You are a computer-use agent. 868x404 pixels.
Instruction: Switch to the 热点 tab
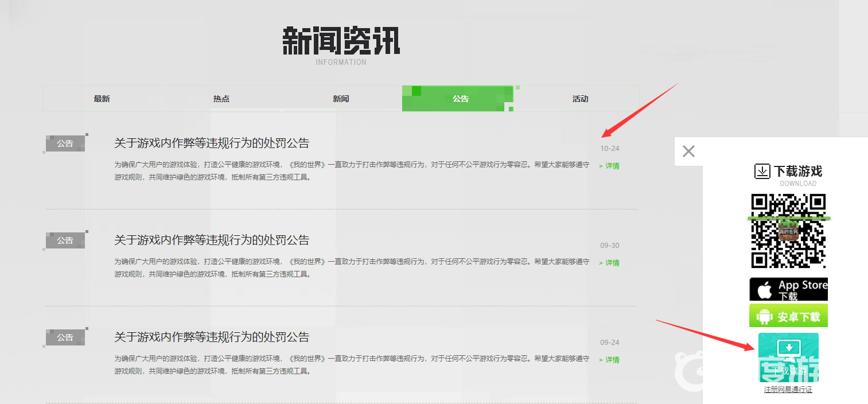[x=221, y=99]
